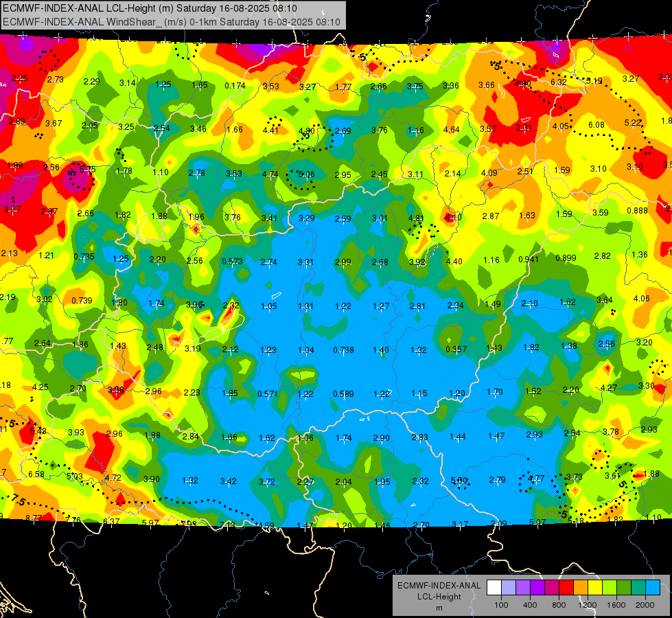The width and height of the screenshot is (672, 618).
Task: Click the legend tick label 1600
Action: tap(616, 605)
